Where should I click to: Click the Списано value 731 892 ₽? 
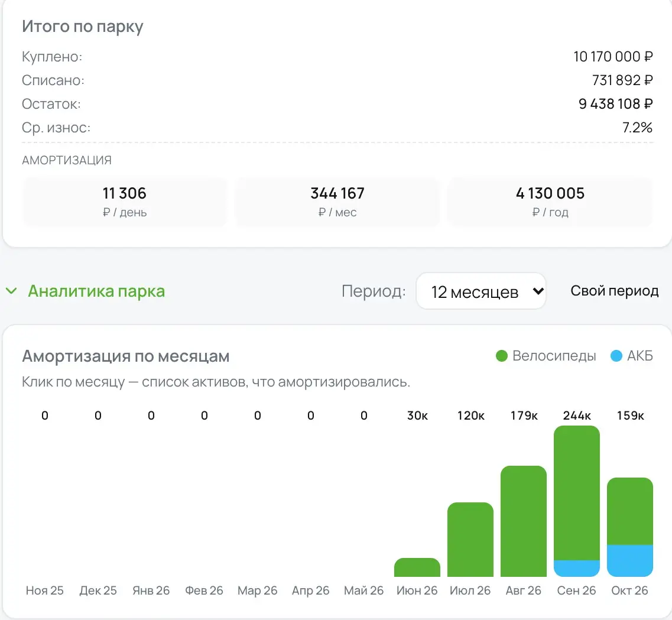pyautogui.click(x=622, y=80)
